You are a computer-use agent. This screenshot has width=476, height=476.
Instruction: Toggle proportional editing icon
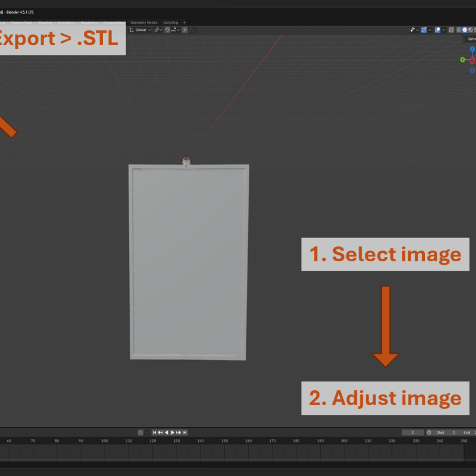184,30
